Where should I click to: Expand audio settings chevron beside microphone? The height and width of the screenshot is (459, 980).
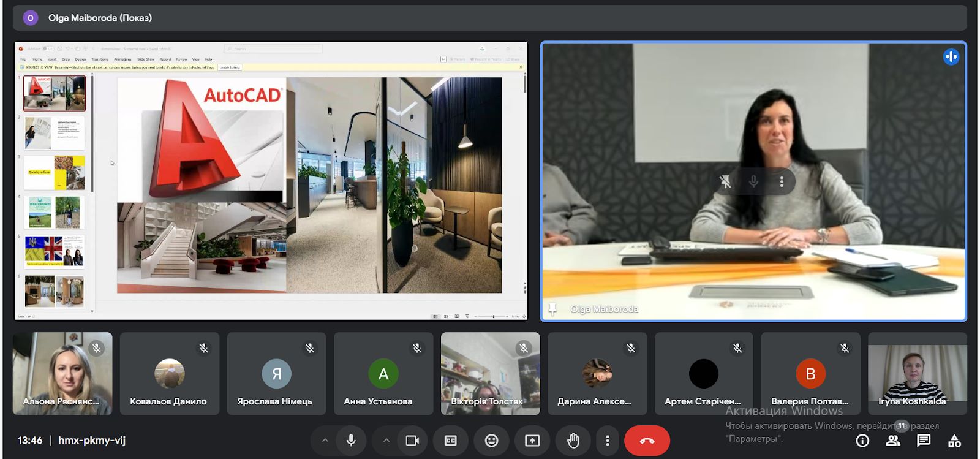325,441
